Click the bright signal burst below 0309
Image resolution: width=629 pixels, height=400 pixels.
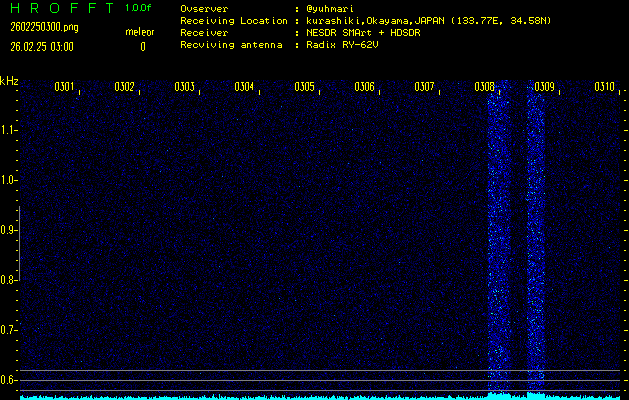point(536,240)
